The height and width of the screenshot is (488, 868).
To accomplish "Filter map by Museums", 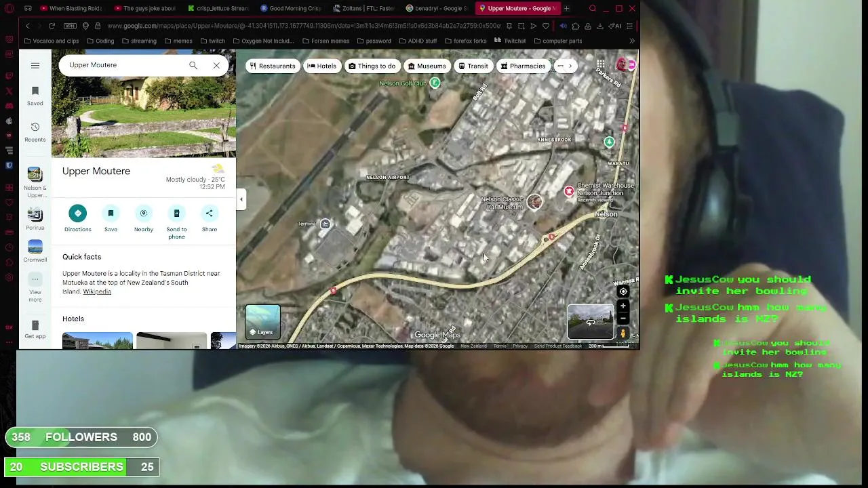I will click(427, 66).
